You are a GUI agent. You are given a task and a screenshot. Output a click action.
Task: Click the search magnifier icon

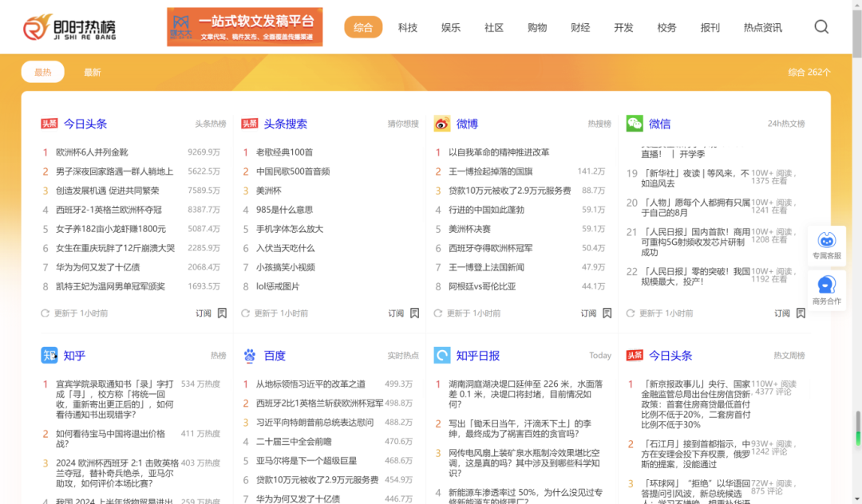pos(821,27)
